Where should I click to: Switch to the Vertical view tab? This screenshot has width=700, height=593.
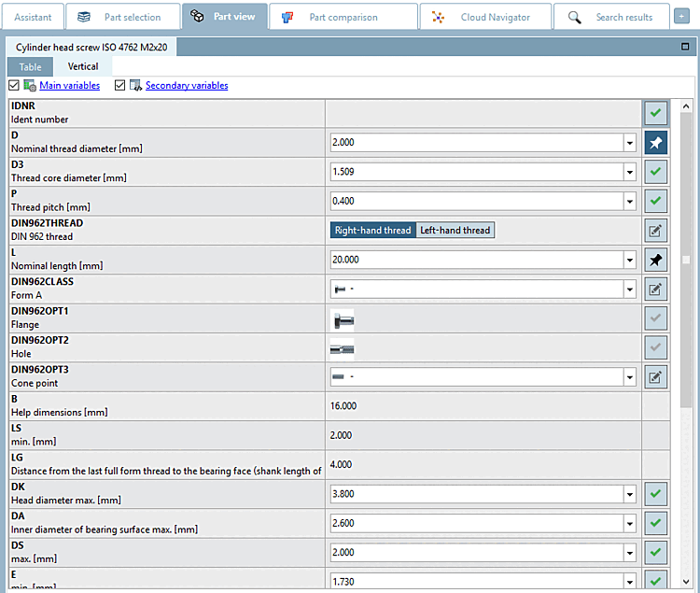point(83,66)
